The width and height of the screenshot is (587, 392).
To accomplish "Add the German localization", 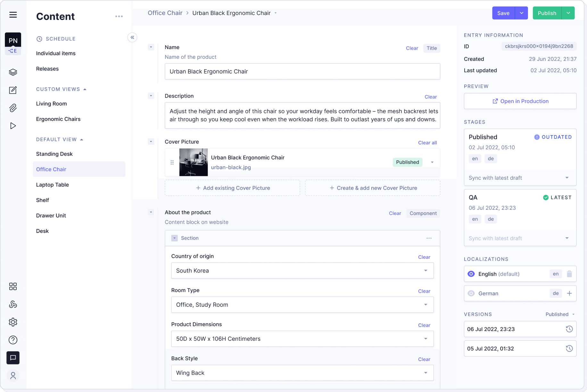I will [569, 293].
